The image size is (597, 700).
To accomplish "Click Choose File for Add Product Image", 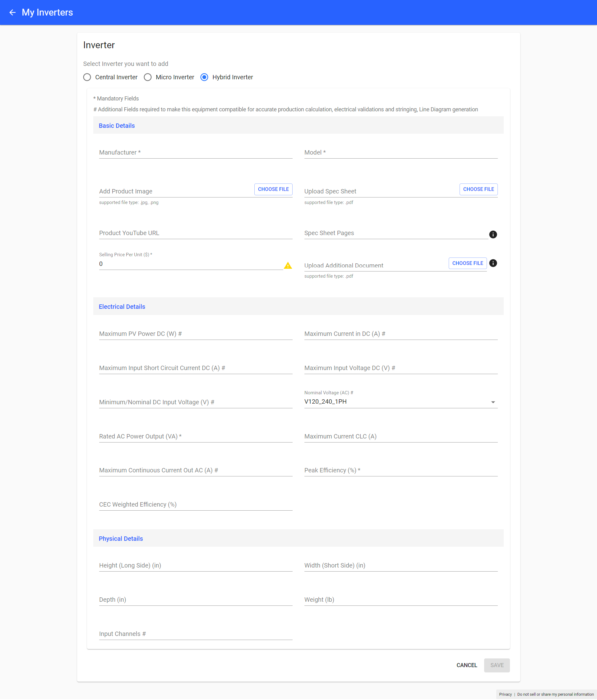I will click(273, 189).
